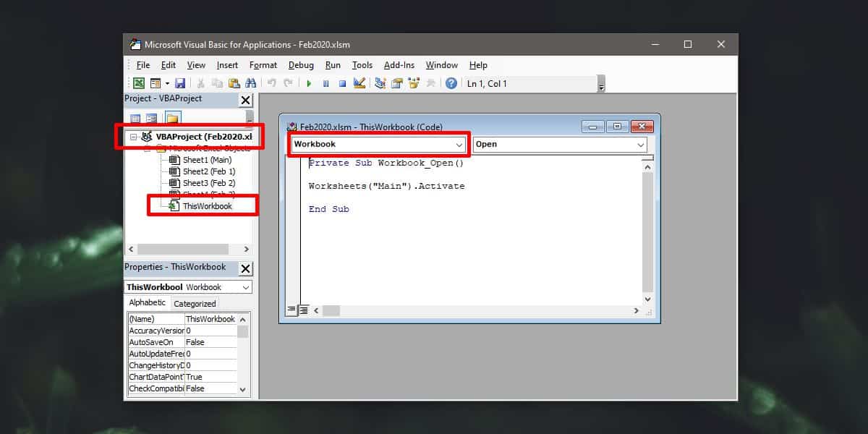The width and height of the screenshot is (868, 434).
Task: Click the Help icon on the toolbar
Action: pyautogui.click(x=450, y=82)
